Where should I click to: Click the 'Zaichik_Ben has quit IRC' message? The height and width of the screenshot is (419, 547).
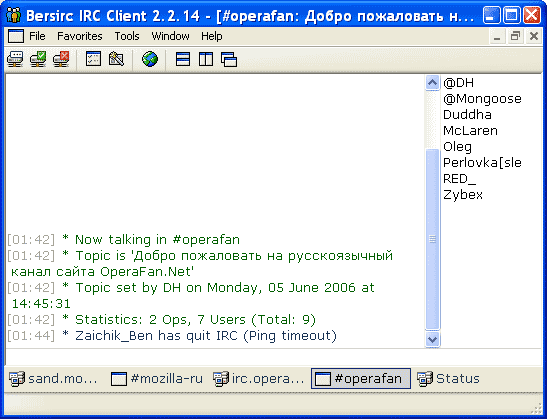click(172, 336)
